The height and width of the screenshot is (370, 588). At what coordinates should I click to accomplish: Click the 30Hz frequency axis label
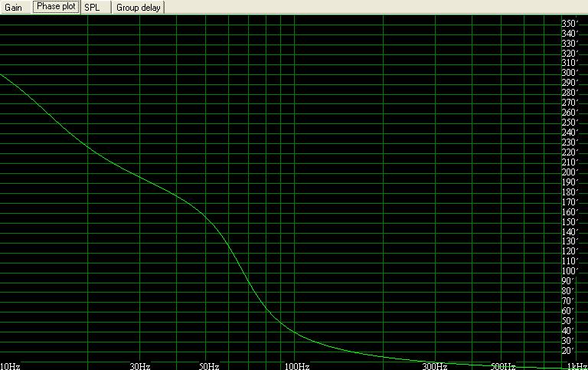pyautogui.click(x=141, y=365)
